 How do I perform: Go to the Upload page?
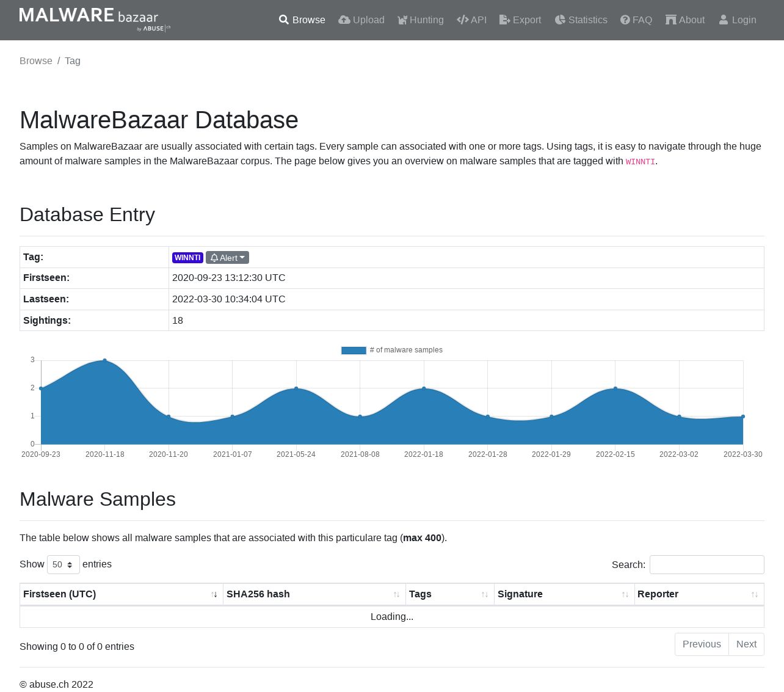361,20
